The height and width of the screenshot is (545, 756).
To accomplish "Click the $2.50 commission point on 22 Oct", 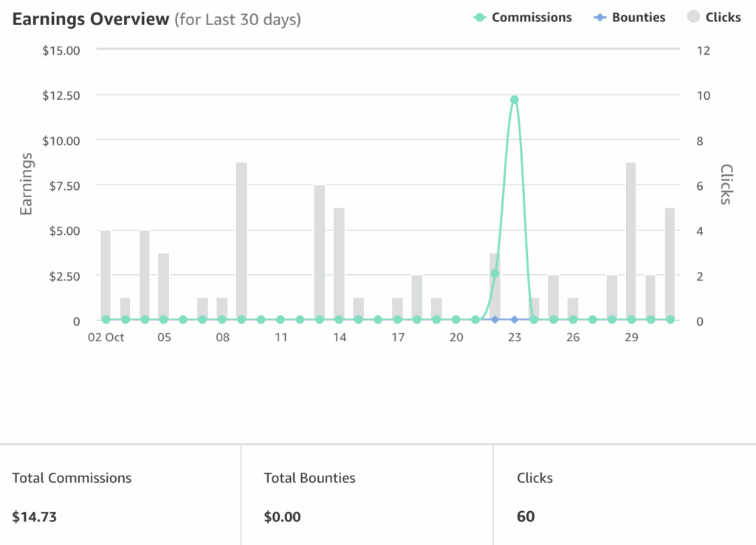I will 495,274.
